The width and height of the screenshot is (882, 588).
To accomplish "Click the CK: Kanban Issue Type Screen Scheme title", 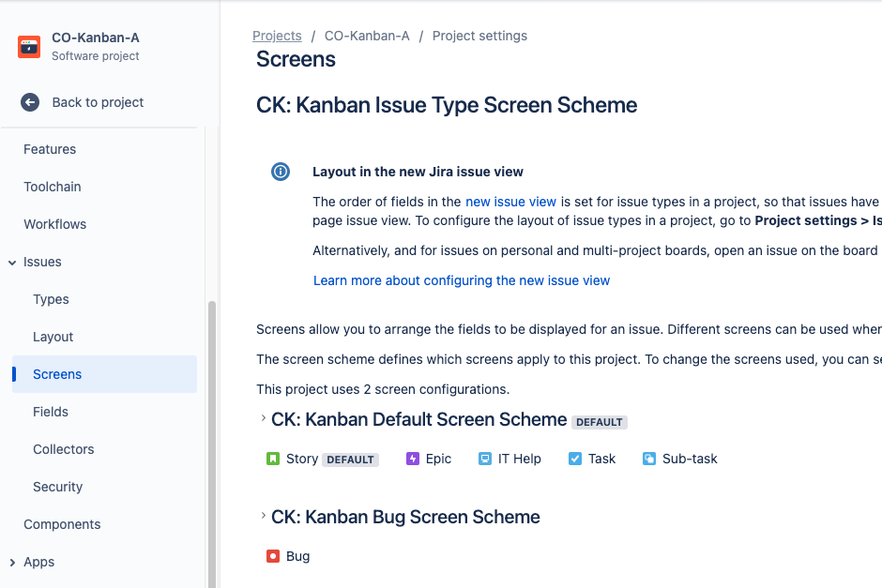I will pyautogui.click(x=447, y=105).
